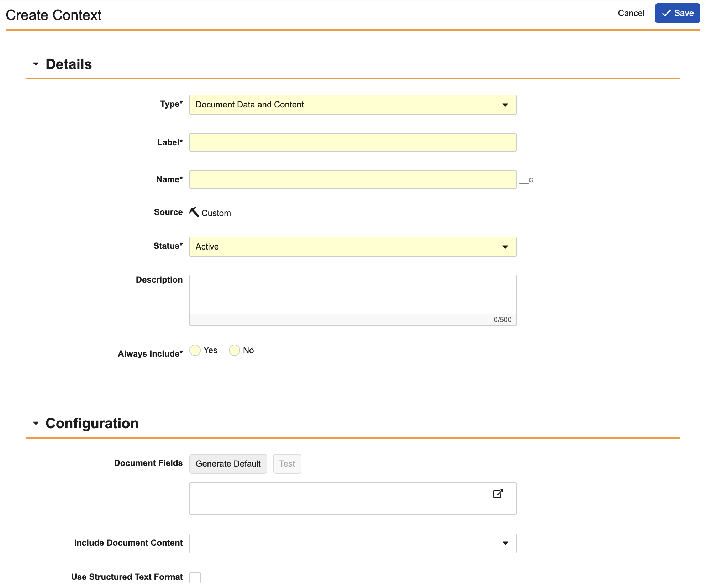Open the Status dropdown

click(352, 247)
